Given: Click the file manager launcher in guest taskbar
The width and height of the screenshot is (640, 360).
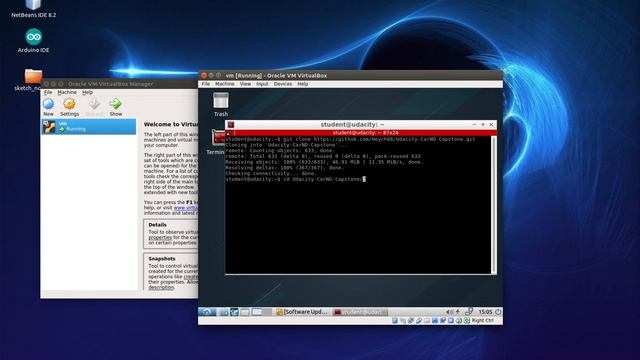Looking at the screenshot, I should click(x=224, y=312).
